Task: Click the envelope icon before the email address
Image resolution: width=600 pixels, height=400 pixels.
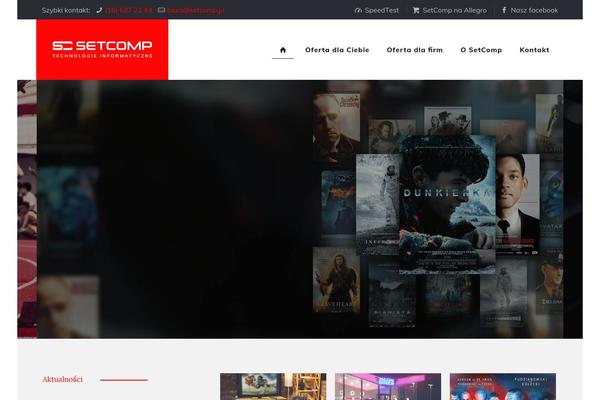Action: [x=161, y=10]
